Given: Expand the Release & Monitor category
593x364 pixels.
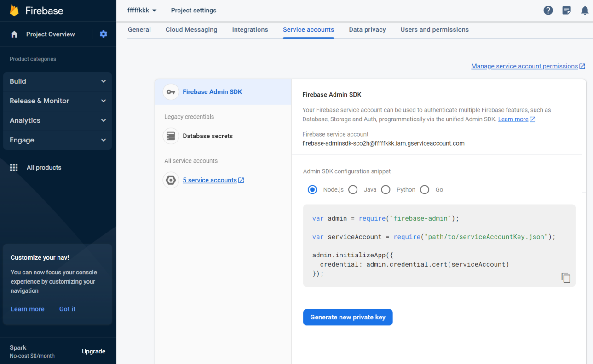Looking at the screenshot, I should [58, 101].
